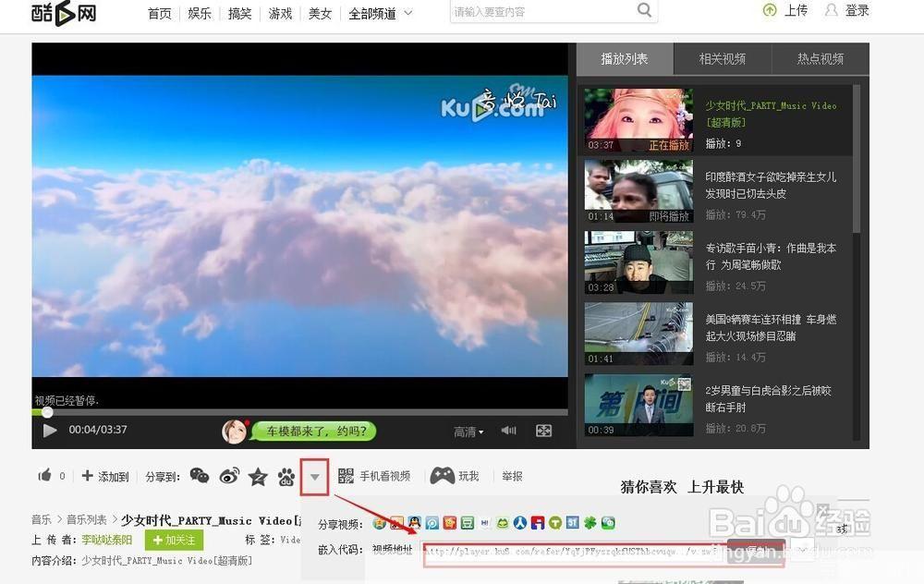Share via 51 icon

pos(572,522)
